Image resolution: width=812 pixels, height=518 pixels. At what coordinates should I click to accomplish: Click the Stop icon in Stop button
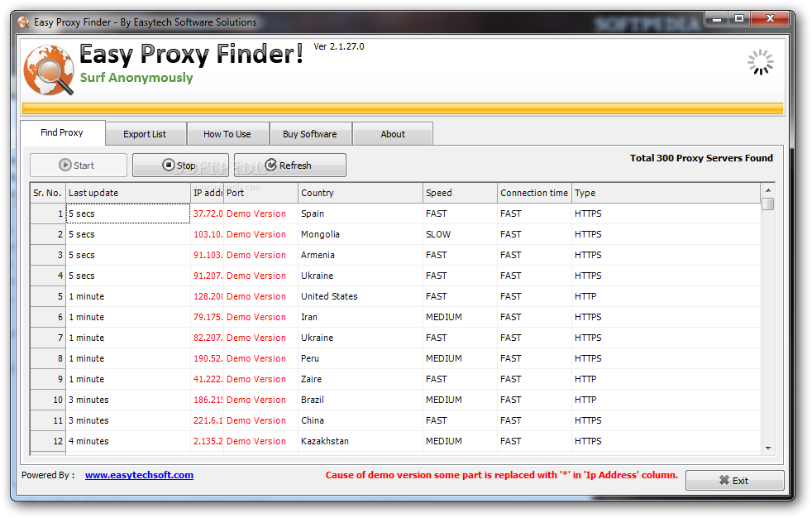tap(169, 165)
